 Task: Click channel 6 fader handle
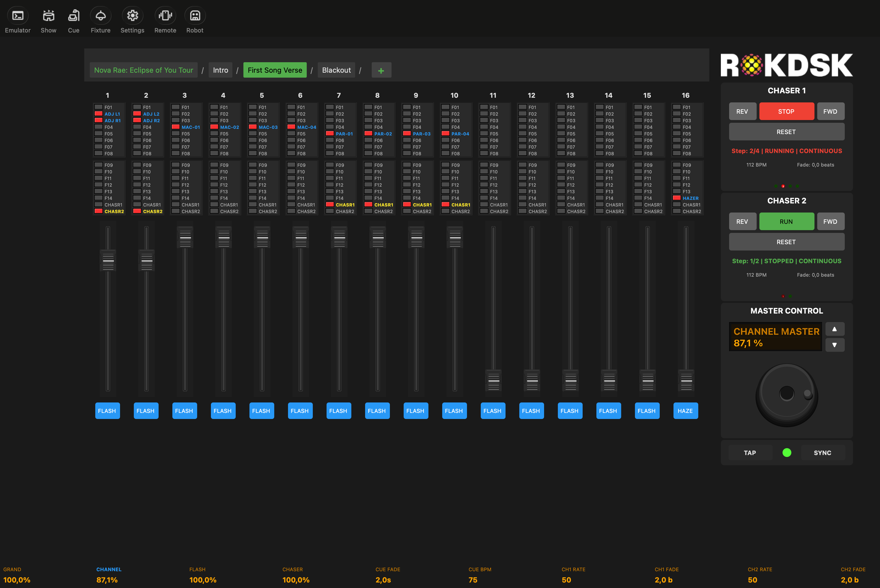coord(301,237)
